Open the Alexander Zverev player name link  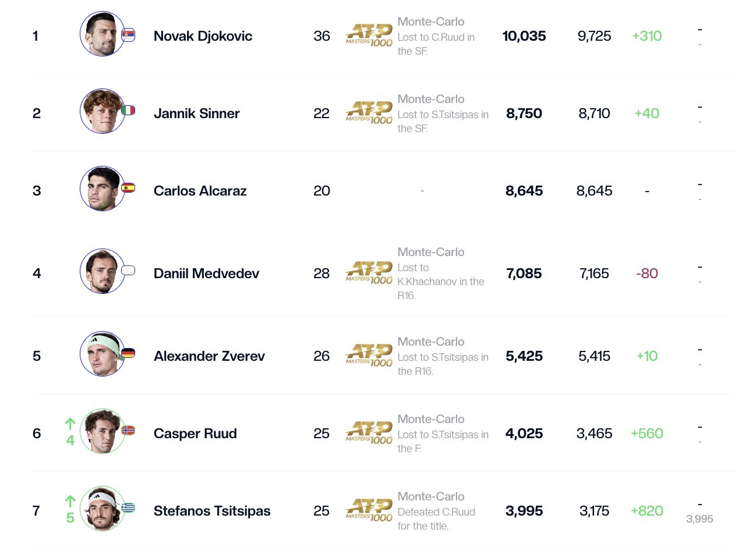tap(209, 356)
